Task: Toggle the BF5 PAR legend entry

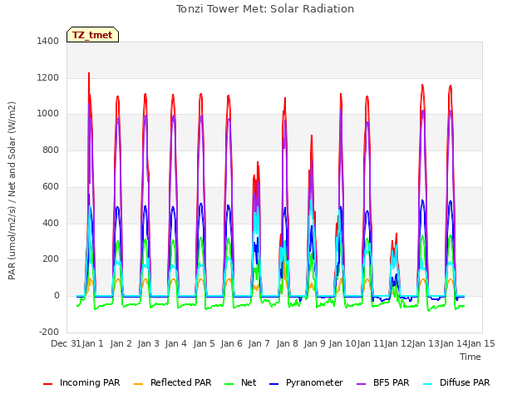Action: [383, 382]
